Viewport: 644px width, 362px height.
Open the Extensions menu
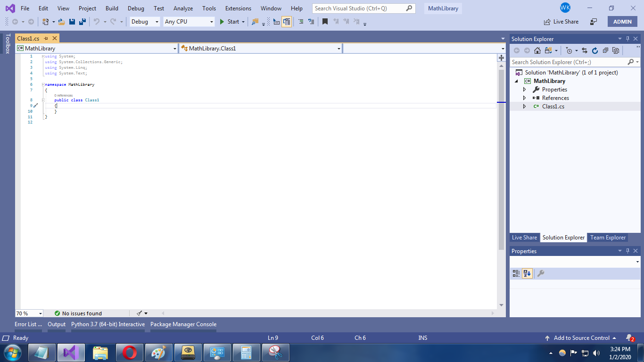pyautogui.click(x=239, y=8)
